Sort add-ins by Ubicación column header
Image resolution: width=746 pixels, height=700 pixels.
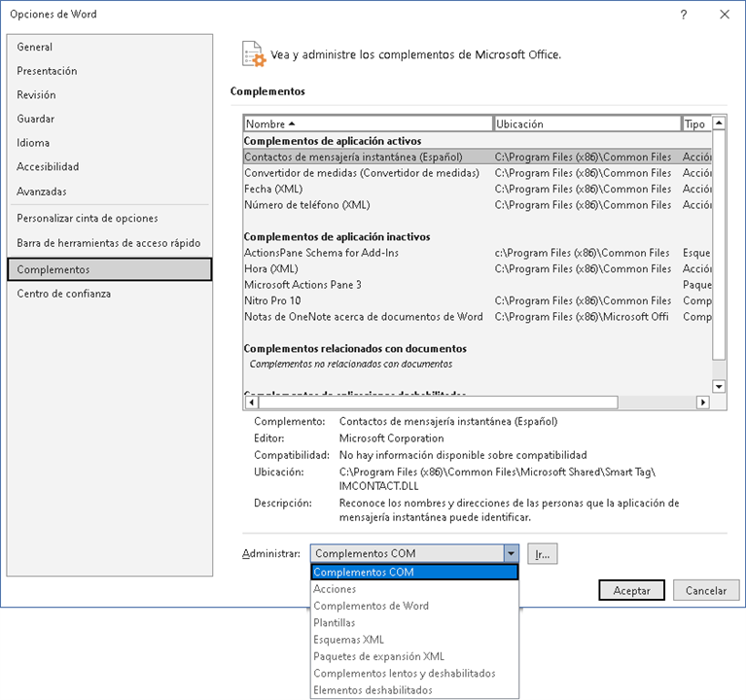point(587,124)
